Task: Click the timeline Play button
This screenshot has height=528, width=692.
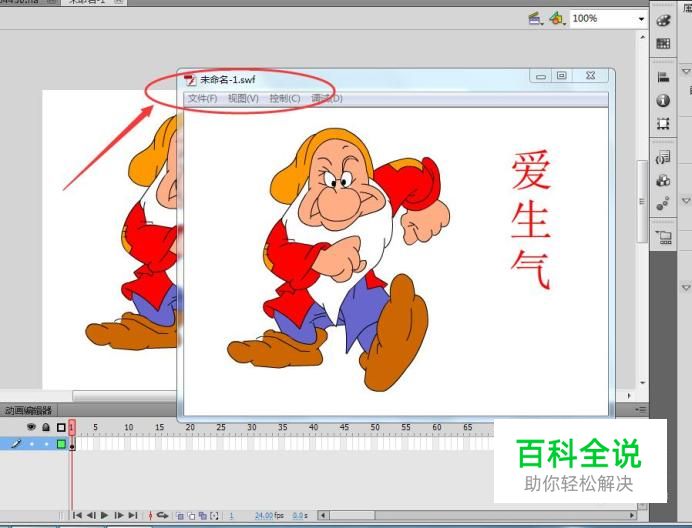Action: point(105,515)
